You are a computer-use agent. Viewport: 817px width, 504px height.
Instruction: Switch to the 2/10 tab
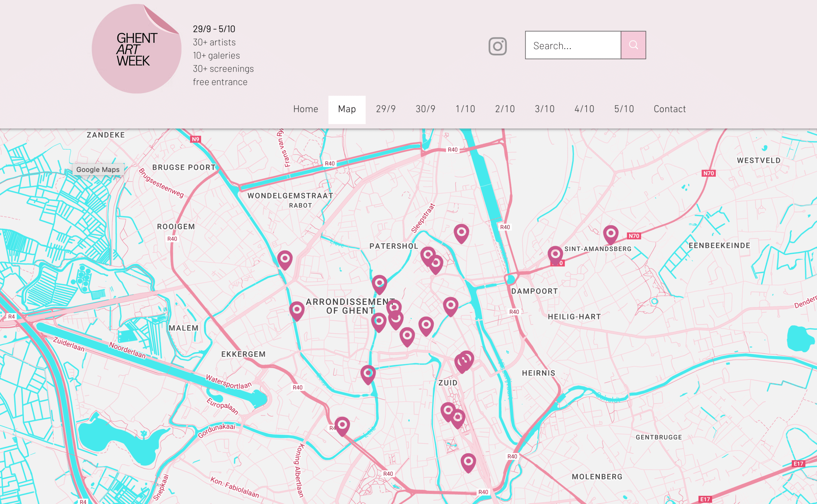pos(505,109)
